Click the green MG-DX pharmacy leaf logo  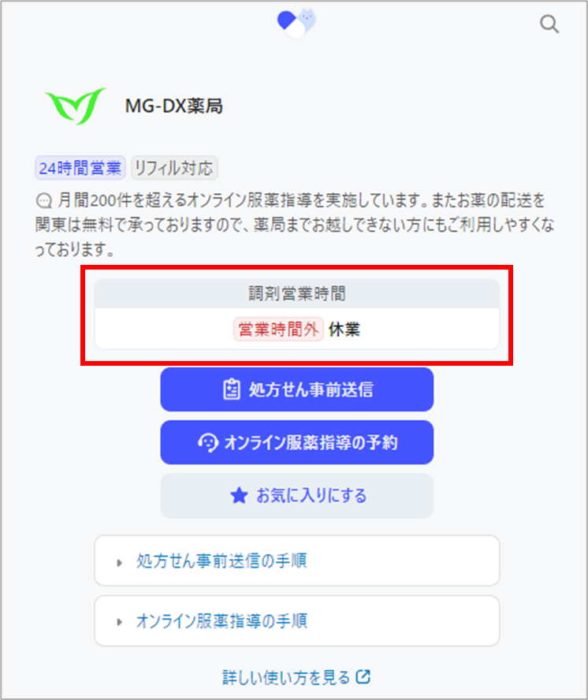click(x=76, y=106)
